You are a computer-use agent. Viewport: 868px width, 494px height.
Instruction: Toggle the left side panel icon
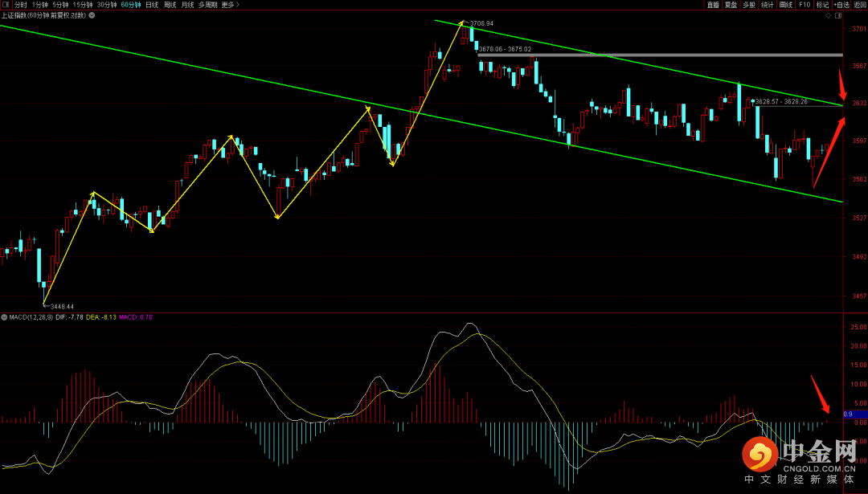pos(5,5)
